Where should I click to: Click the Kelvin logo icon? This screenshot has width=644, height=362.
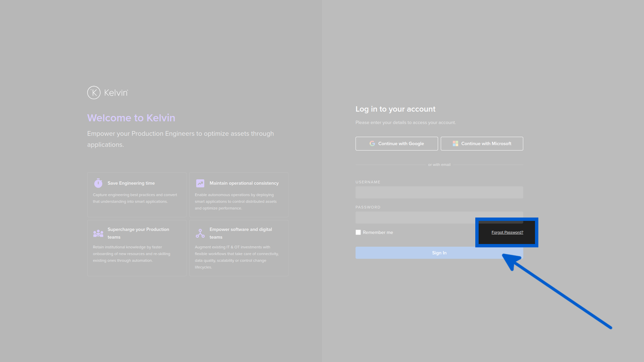94,93
